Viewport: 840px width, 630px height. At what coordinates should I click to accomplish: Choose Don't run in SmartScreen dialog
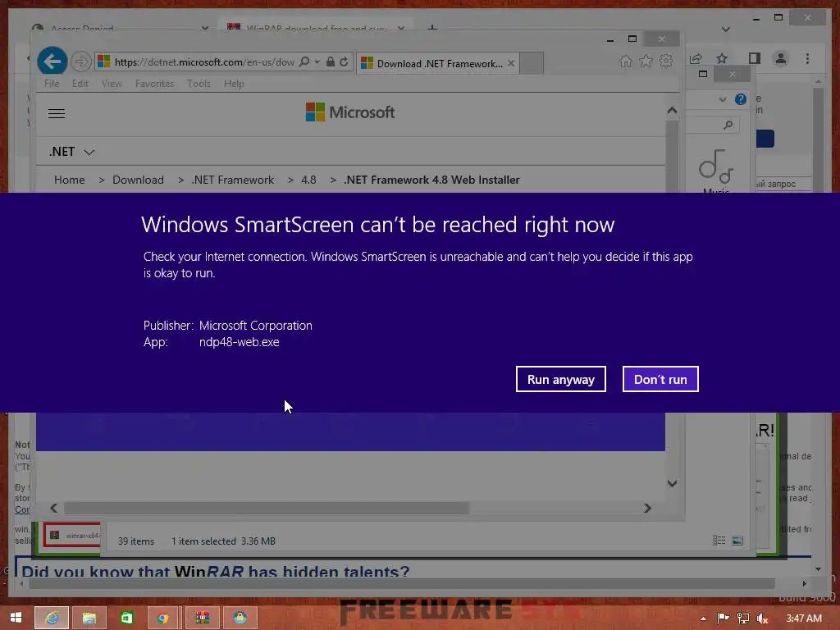click(x=660, y=379)
